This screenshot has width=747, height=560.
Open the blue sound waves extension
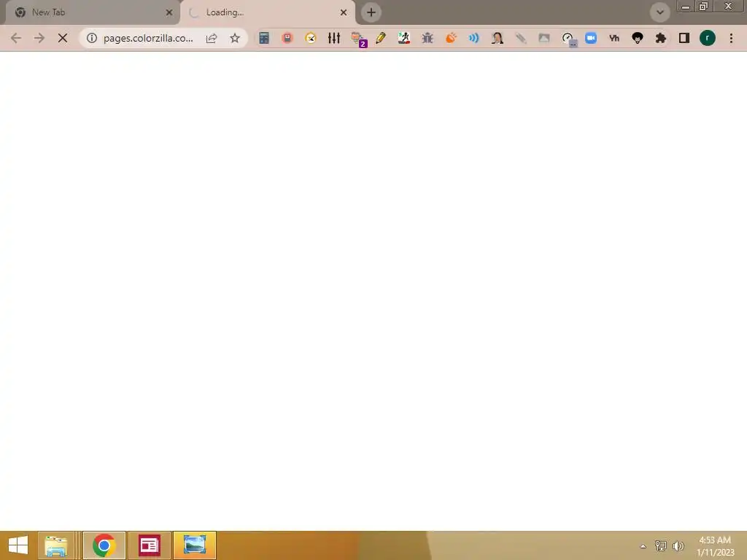click(x=474, y=38)
